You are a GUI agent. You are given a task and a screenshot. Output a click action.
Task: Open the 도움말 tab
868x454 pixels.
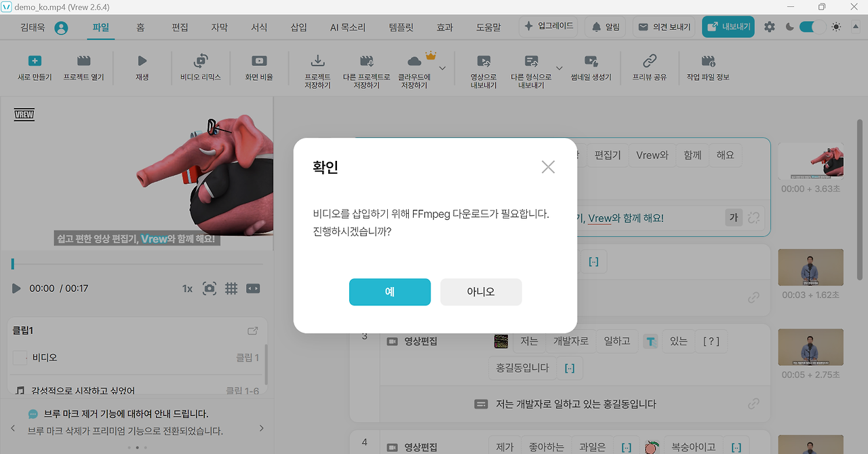click(x=488, y=27)
